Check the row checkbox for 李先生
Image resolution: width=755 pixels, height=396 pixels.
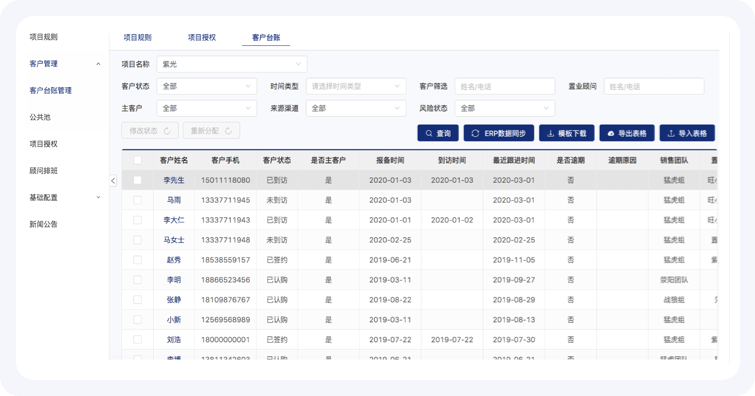pyautogui.click(x=137, y=180)
